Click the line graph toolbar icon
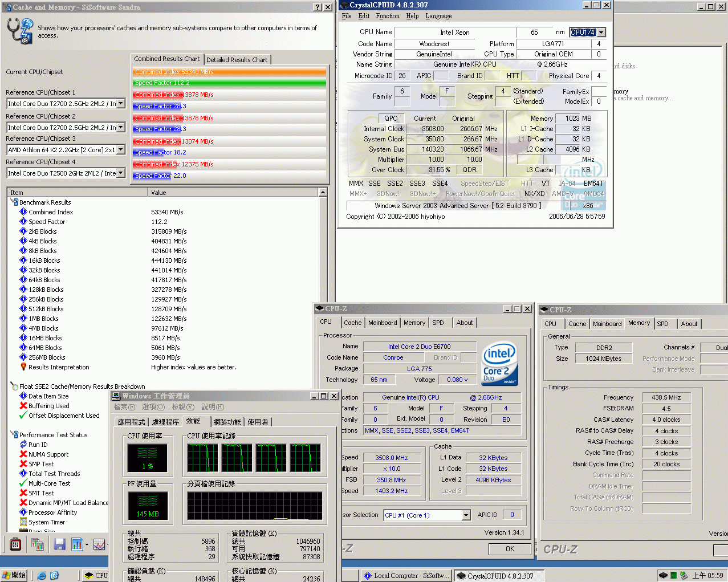 pos(99,544)
